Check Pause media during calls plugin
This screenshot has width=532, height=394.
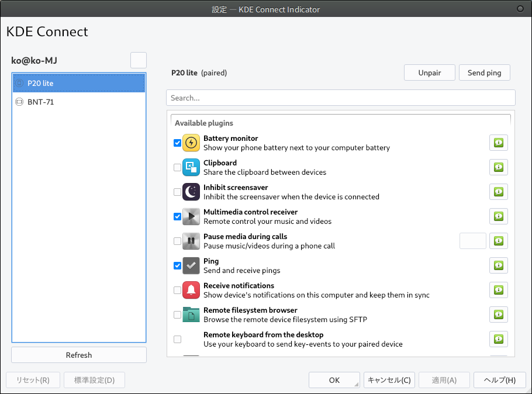point(178,241)
